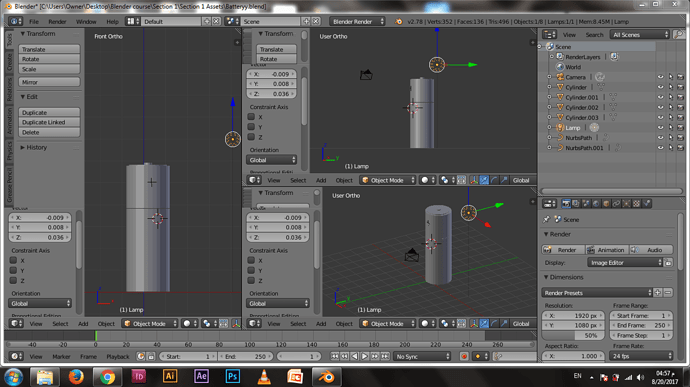This screenshot has width=690, height=387.
Task: Click the camera Render button in properties
Action: (x=563, y=250)
